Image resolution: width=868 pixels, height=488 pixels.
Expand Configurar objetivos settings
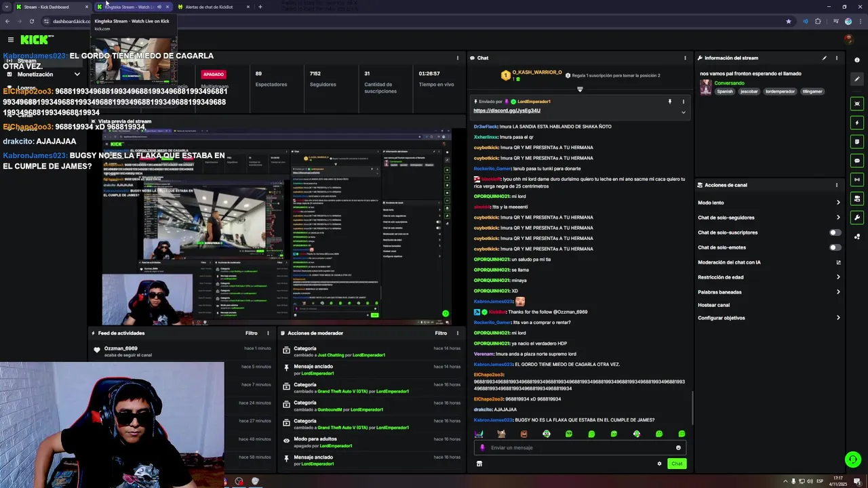click(838, 318)
